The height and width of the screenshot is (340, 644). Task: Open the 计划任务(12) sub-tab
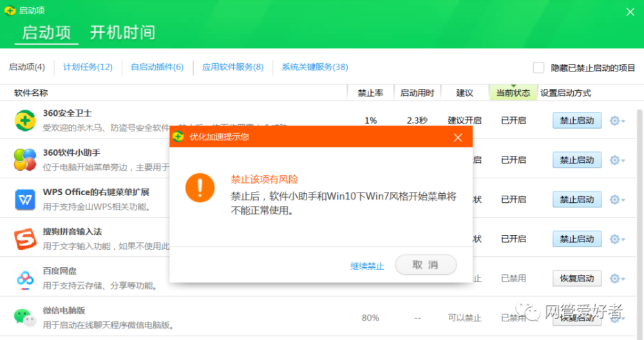pos(88,67)
